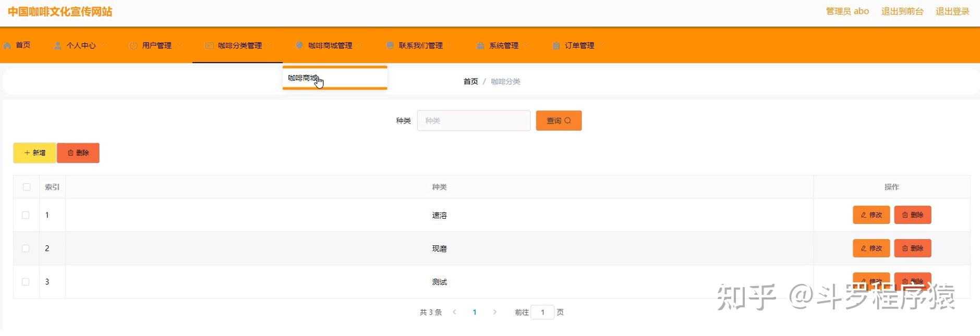Click the 管理员 abo account label
The image size is (980, 336).
848,11
